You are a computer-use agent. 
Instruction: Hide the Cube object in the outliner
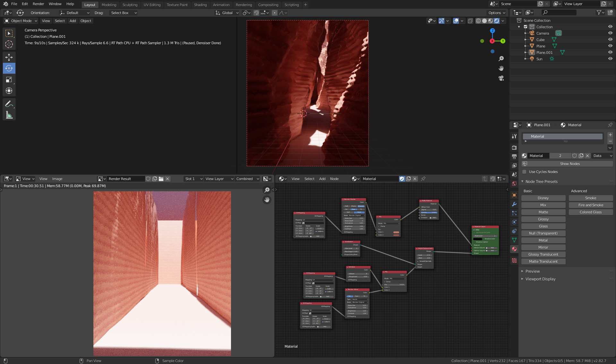pyautogui.click(x=610, y=40)
